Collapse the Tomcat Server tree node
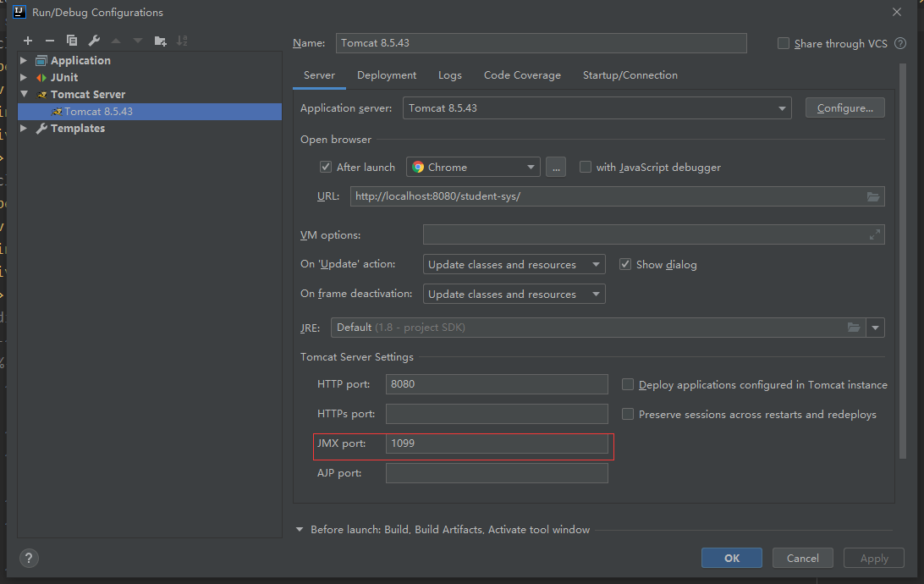 [x=25, y=94]
